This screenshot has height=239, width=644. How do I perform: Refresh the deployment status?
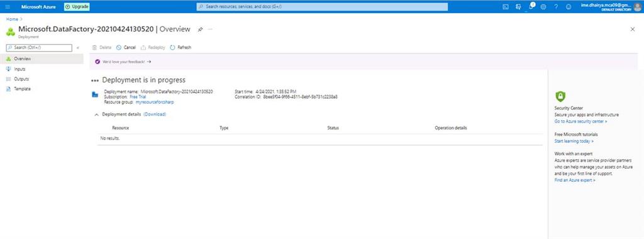(x=180, y=48)
